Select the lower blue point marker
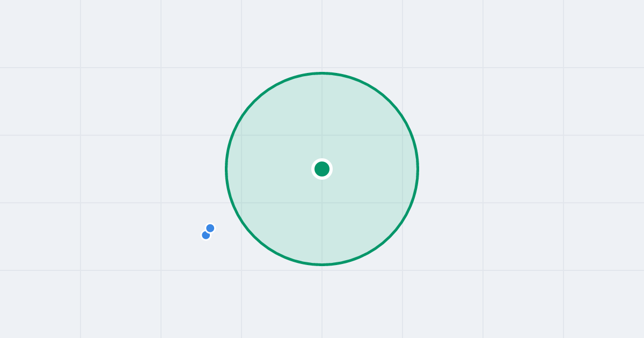644x338 pixels. (x=206, y=235)
